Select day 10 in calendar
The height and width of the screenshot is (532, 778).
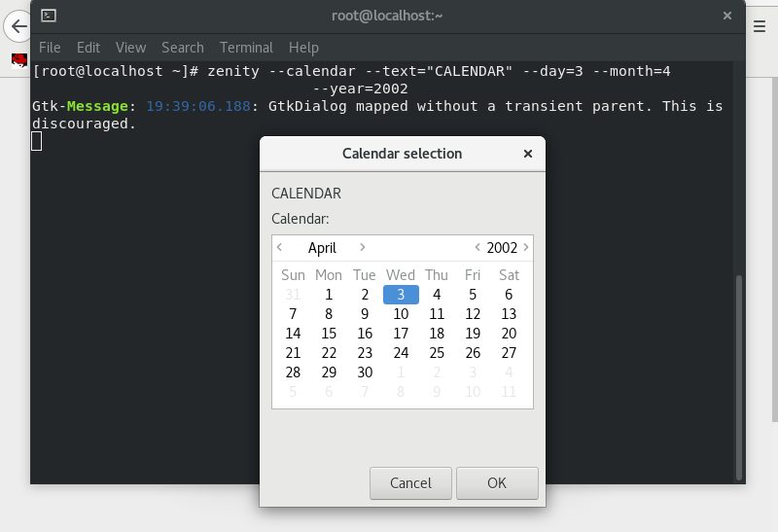(x=401, y=313)
